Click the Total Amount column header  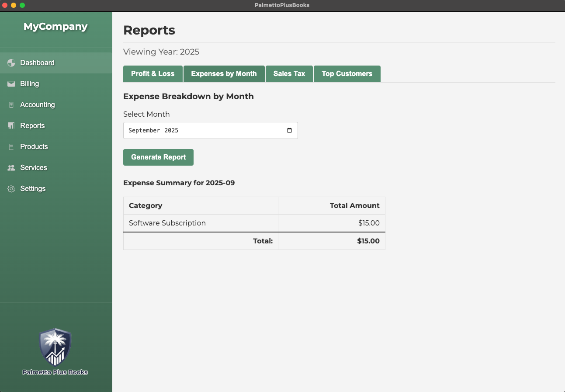click(x=354, y=205)
